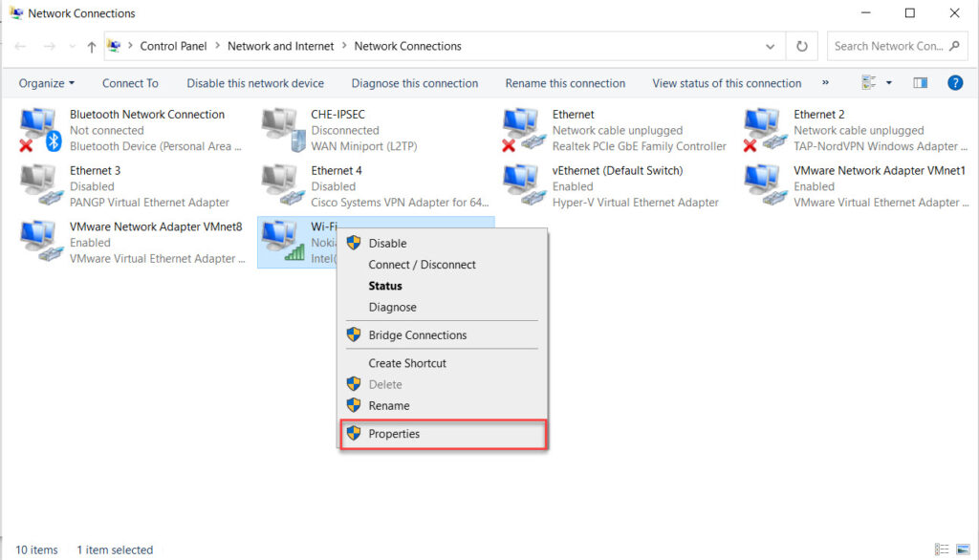Open Help using the blue question mark icon

click(954, 83)
